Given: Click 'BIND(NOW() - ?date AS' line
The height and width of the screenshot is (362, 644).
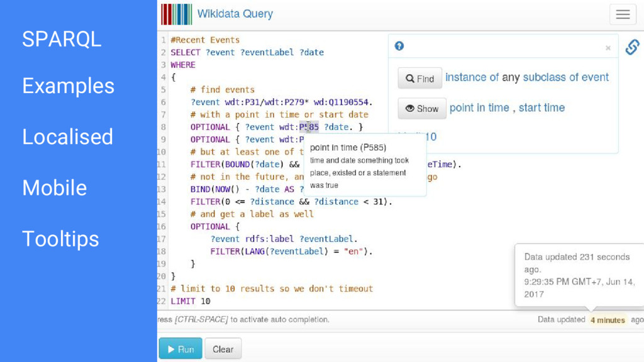Looking at the screenshot, I should tap(247, 189).
